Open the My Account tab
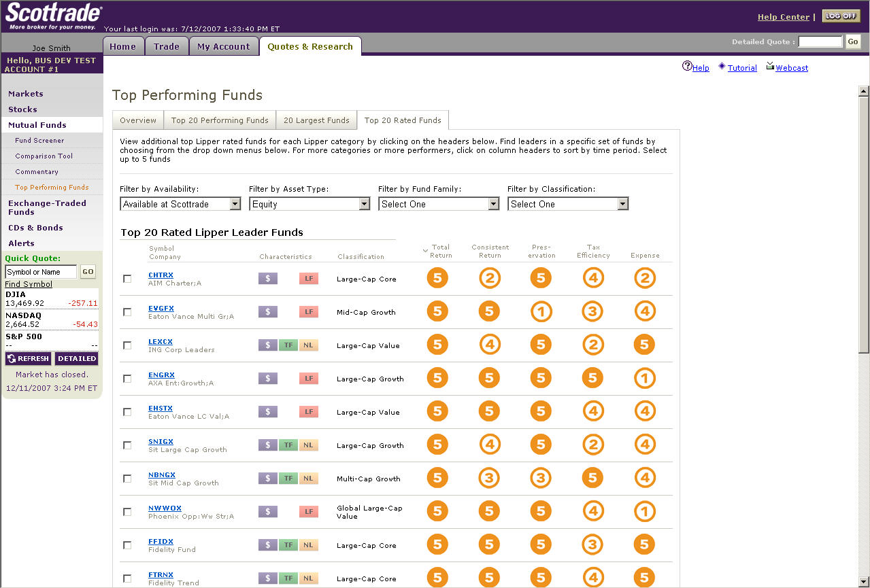Viewport: 870px width, 588px height. [223, 46]
